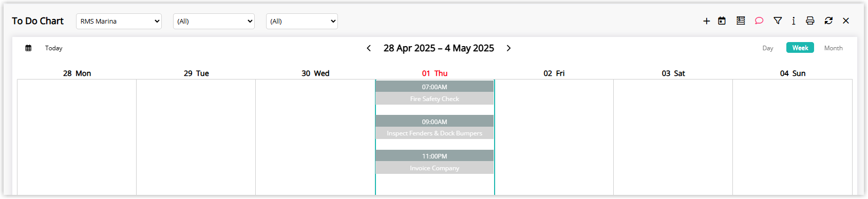Expand the RMS Marina property dropdown

(x=119, y=21)
